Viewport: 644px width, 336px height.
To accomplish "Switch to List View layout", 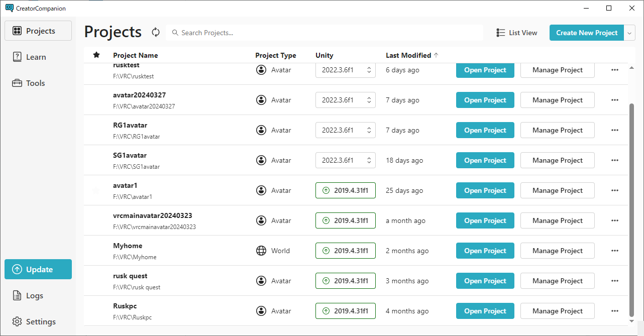I will 517,33.
